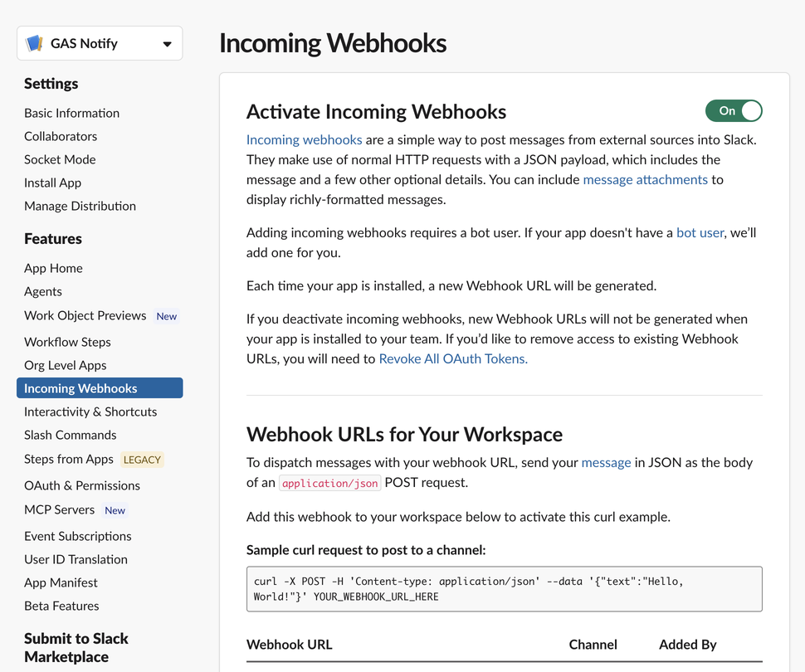Click the Added By column header
The image size is (805, 672).
point(687,645)
